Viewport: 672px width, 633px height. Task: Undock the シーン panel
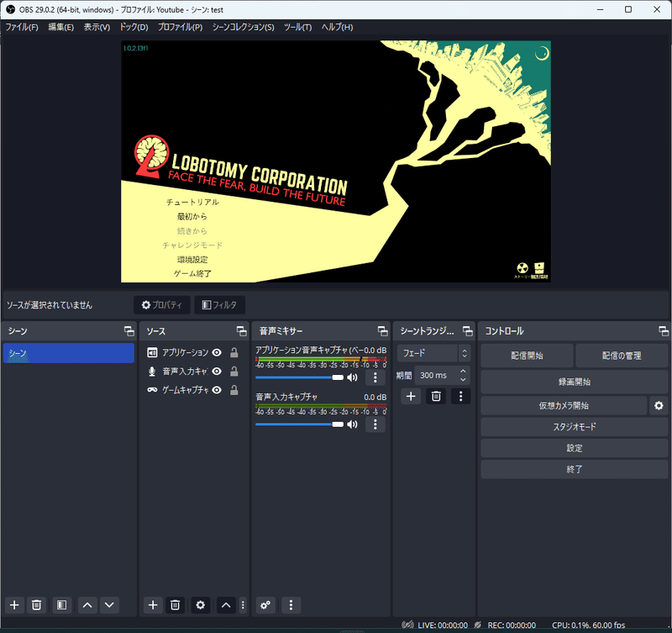pos(129,330)
